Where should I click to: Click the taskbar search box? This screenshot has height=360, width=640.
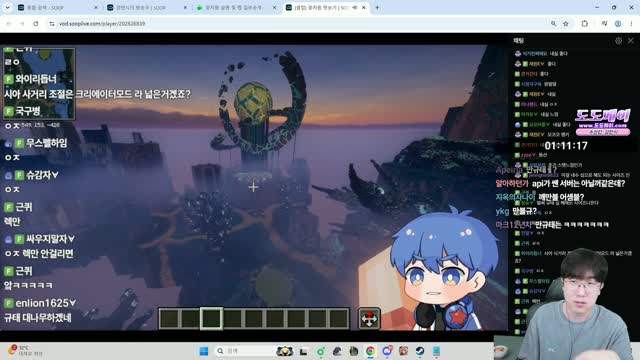tap(244, 351)
